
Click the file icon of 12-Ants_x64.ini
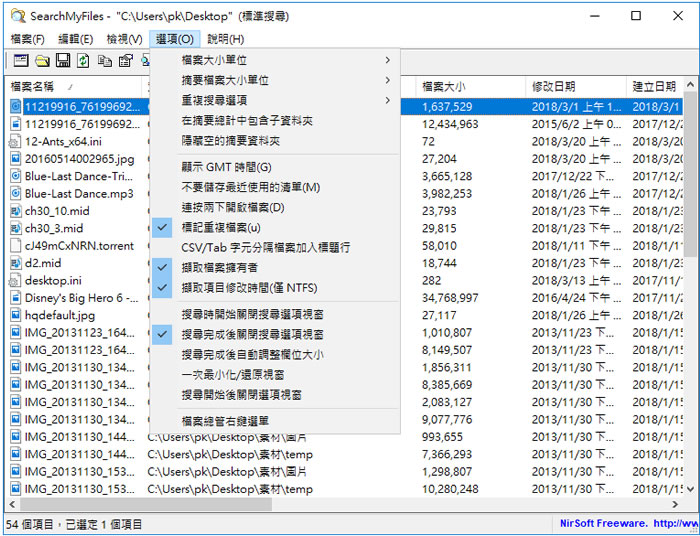(15, 142)
